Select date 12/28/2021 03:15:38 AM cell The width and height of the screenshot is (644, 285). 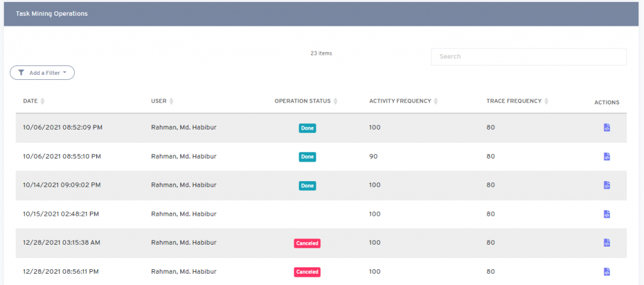coord(62,243)
